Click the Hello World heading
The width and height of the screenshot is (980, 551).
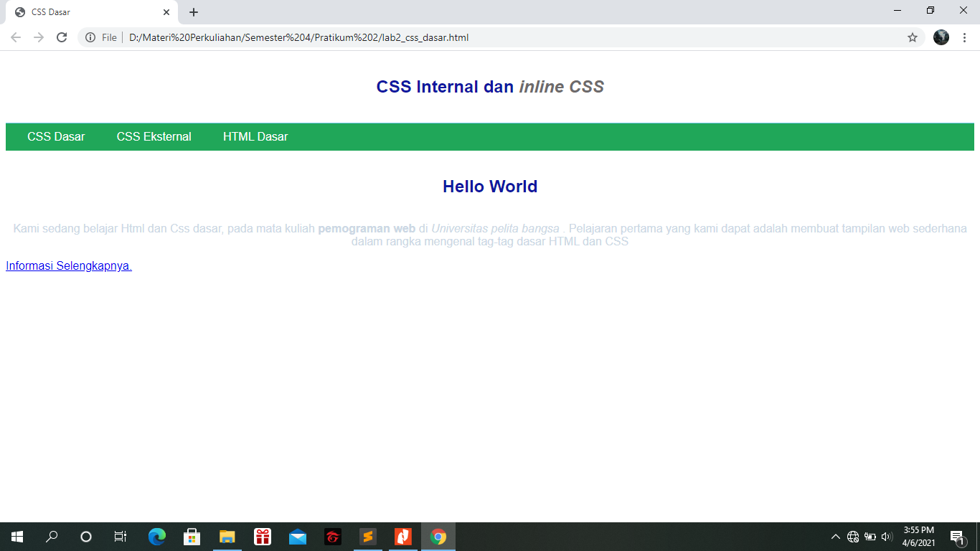490,187
